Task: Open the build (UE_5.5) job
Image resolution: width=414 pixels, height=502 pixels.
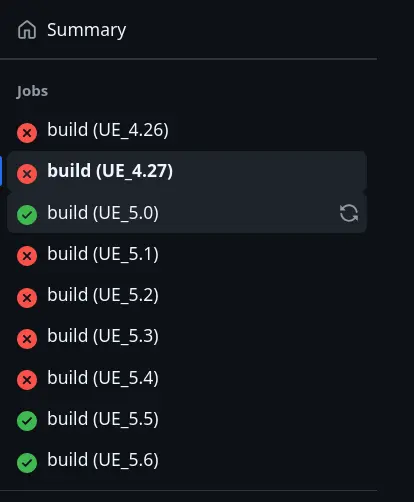Action: [x=103, y=418]
